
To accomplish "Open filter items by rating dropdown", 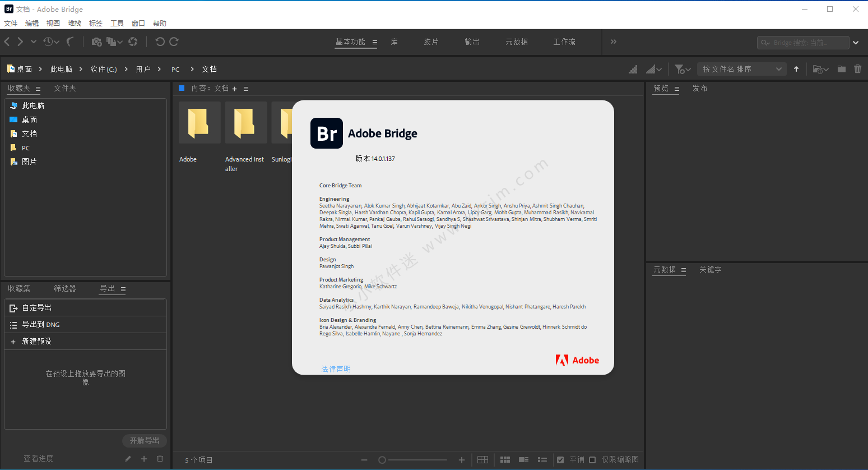I will (x=683, y=69).
